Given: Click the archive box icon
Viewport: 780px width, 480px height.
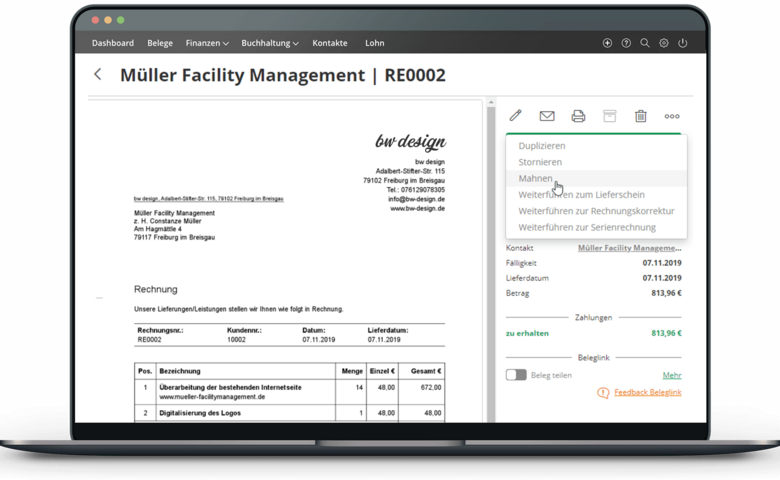Looking at the screenshot, I should [609, 116].
